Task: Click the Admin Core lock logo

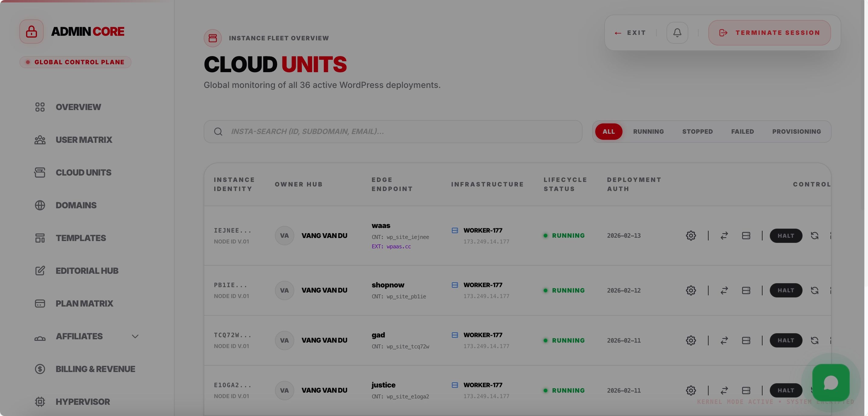Action: coord(31,31)
